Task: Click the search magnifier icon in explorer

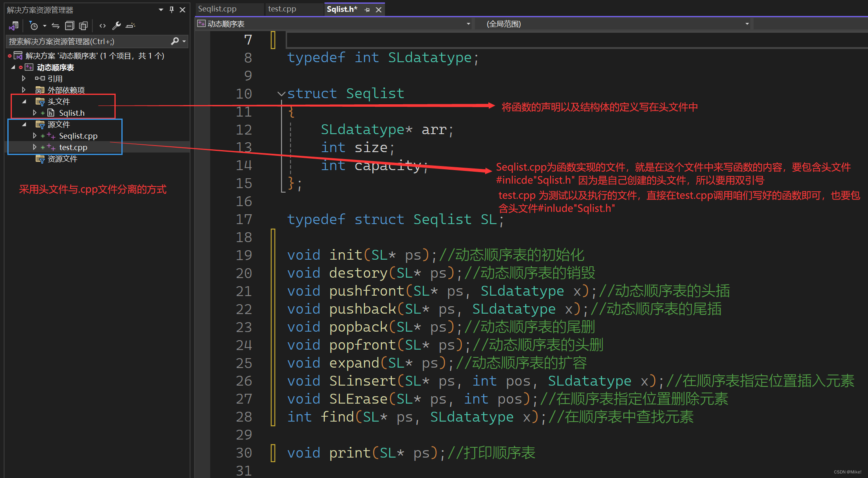Action: pyautogui.click(x=175, y=41)
